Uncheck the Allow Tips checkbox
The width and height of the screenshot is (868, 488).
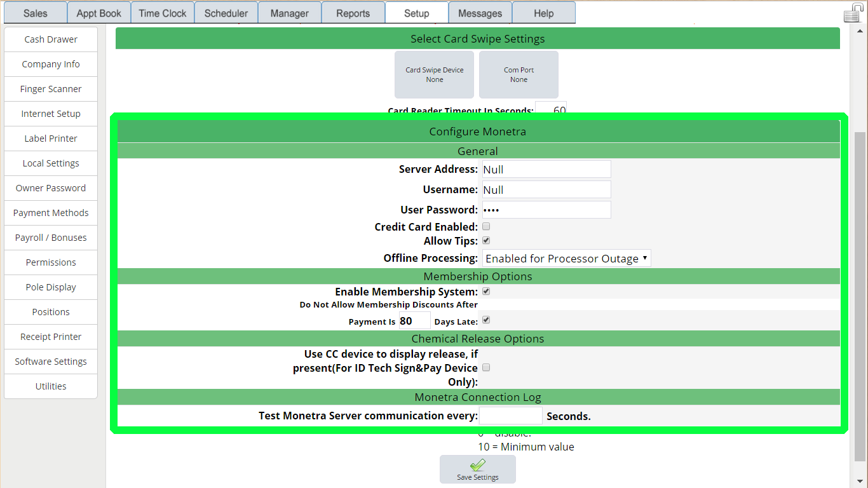(x=486, y=241)
